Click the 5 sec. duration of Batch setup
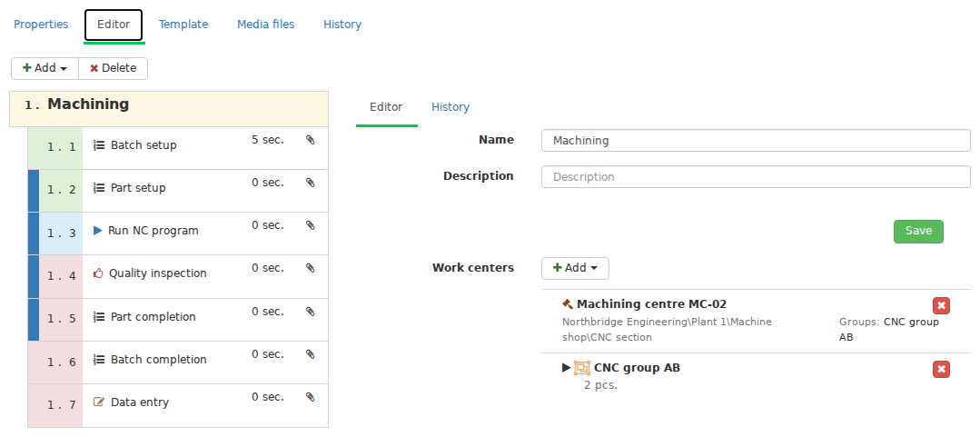The width and height of the screenshot is (980, 437). [268, 140]
